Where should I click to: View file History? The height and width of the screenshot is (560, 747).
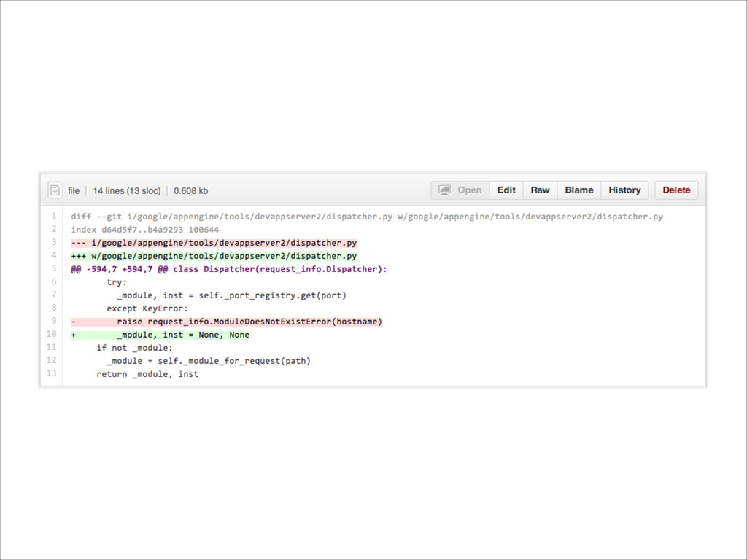click(624, 190)
